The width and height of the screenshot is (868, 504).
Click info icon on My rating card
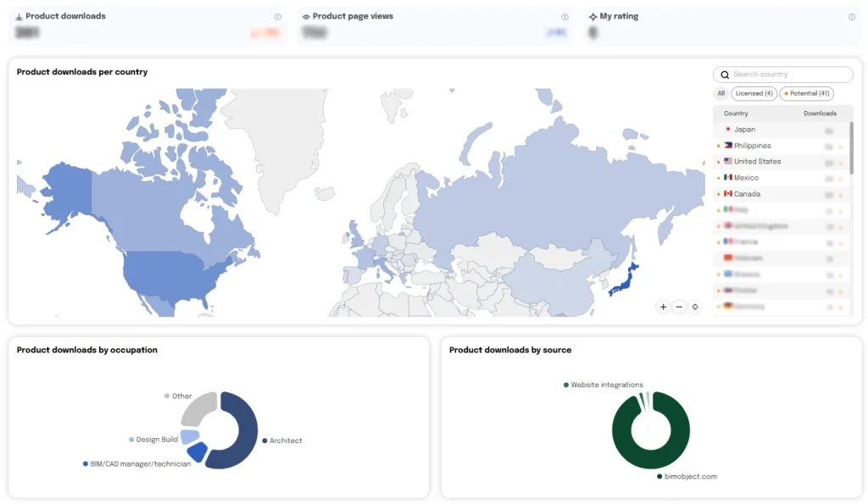coord(852,17)
